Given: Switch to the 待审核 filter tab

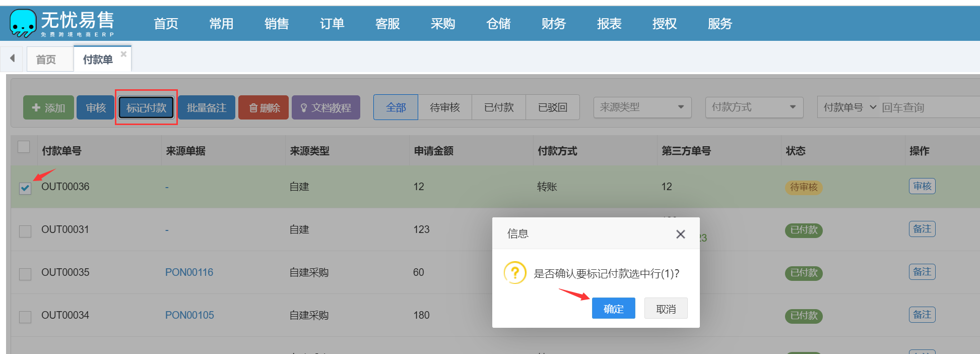Looking at the screenshot, I should (x=444, y=107).
